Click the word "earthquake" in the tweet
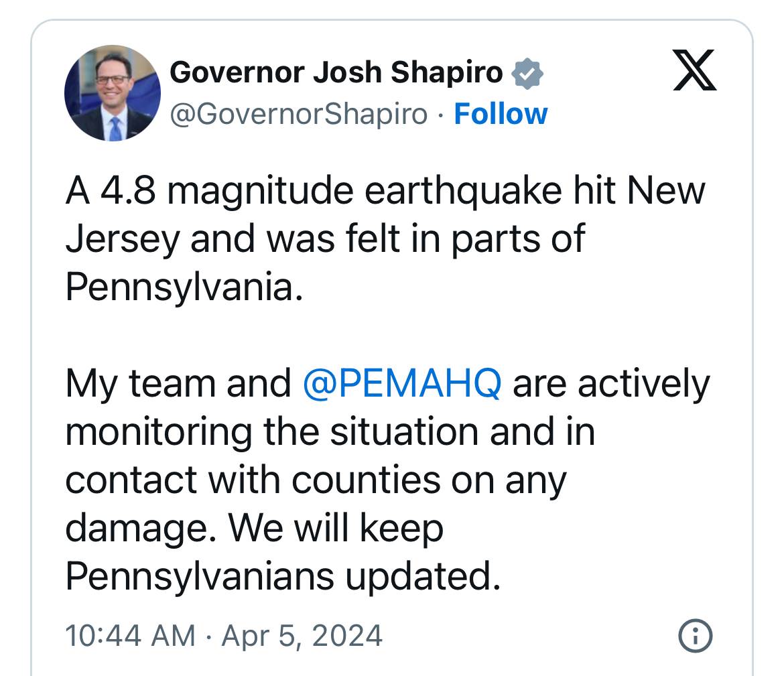Image resolution: width=784 pixels, height=676 pixels. (x=462, y=191)
